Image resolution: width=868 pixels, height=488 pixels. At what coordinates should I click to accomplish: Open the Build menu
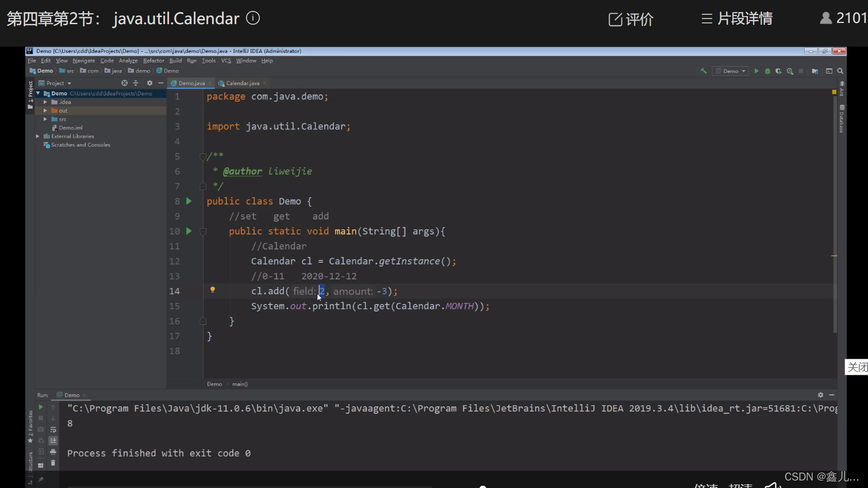point(175,61)
